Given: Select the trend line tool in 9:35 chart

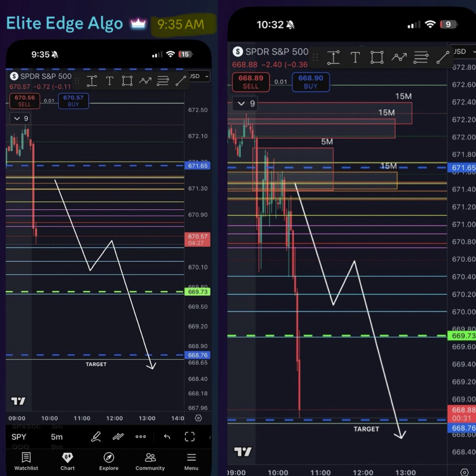Looking at the screenshot, I should point(180,81).
